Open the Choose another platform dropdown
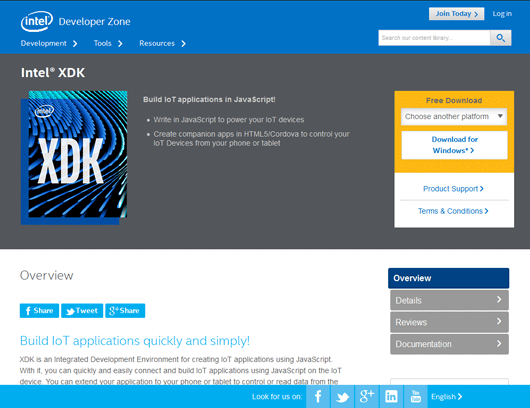Image resolution: width=530 pixels, height=408 pixels. [x=454, y=117]
